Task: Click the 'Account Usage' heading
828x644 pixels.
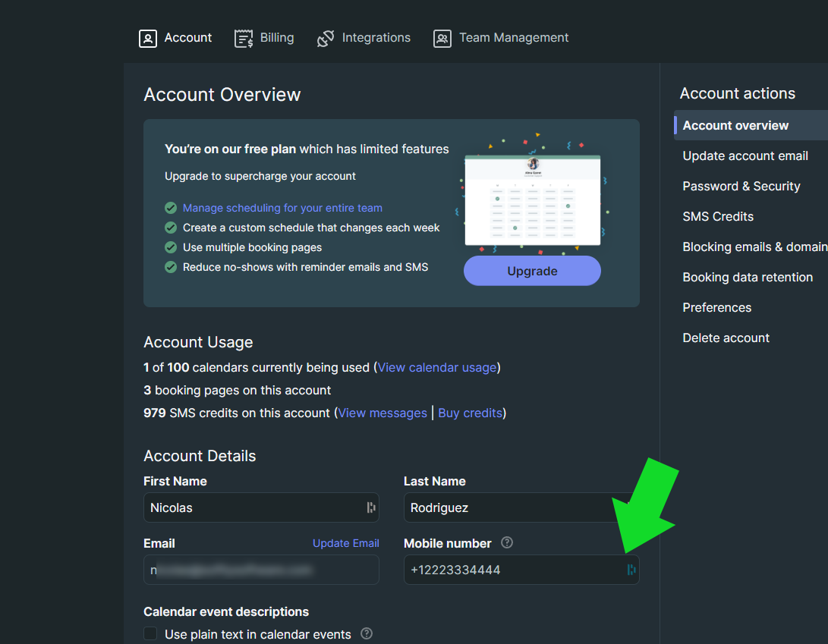Action: 198,342
